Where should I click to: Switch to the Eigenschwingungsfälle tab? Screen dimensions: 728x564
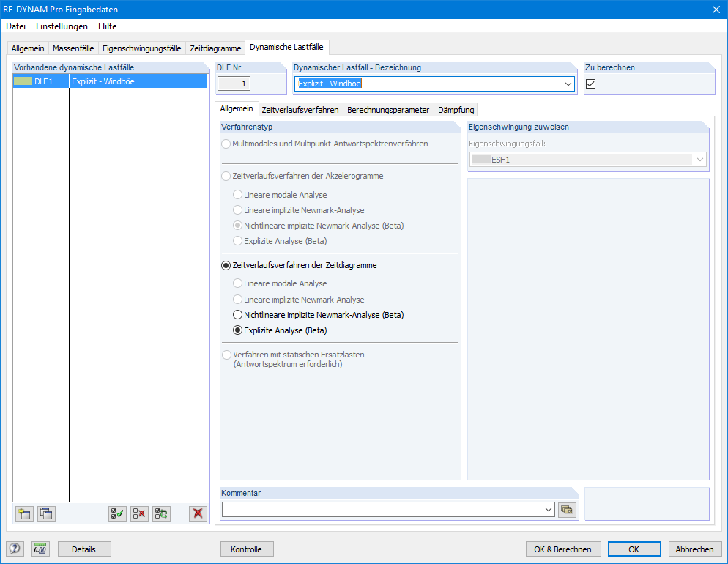(141, 48)
